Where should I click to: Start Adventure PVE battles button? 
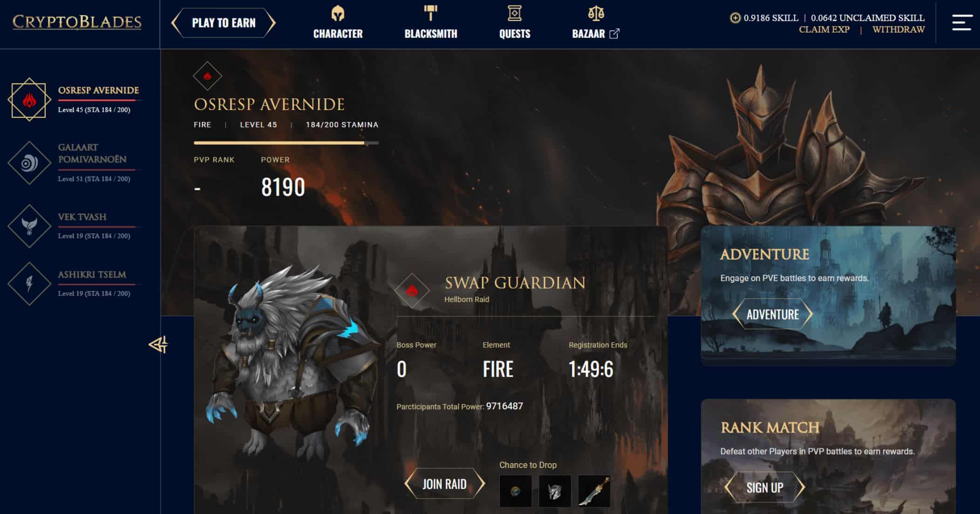coord(773,314)
